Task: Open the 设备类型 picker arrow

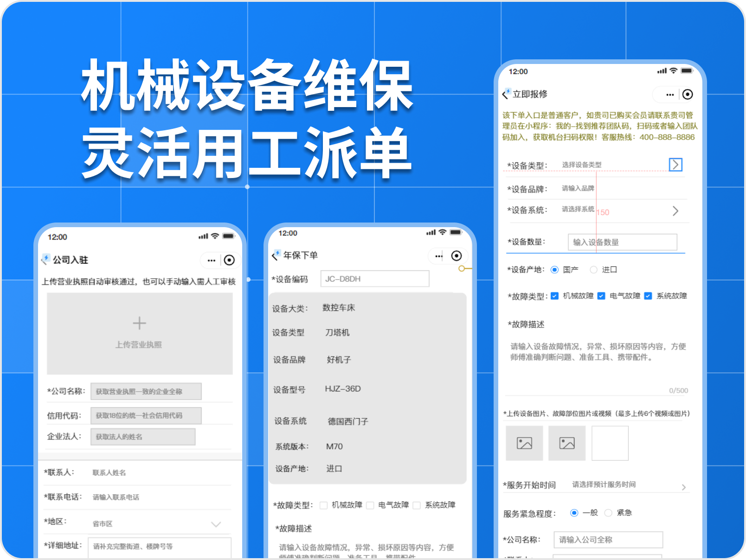Action: (x=675, y=165)
